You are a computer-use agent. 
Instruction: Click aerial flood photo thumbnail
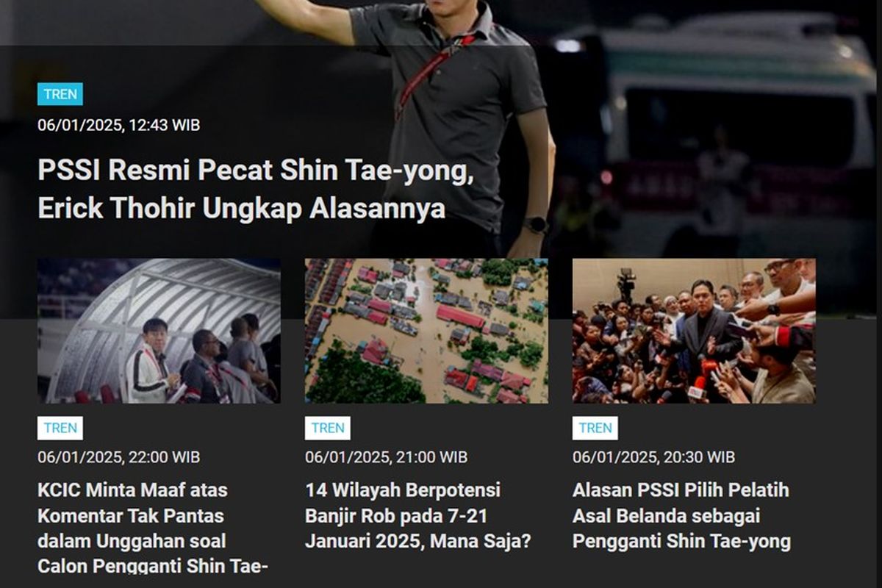pyautogui.click(x=426, y=331)
